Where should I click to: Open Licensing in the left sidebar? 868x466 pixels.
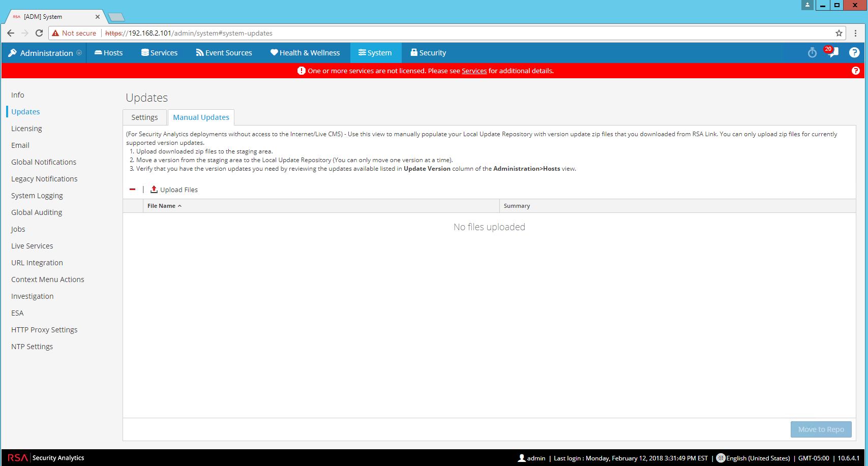click(26, 129)
